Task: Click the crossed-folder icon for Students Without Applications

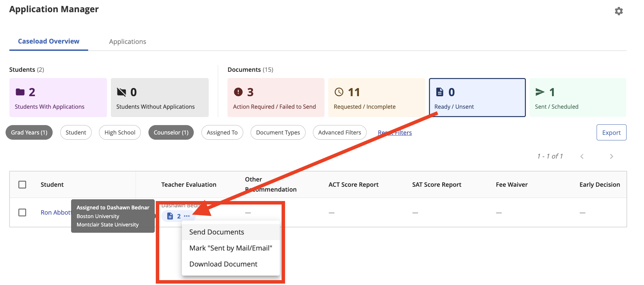Action: pos(121,92)
